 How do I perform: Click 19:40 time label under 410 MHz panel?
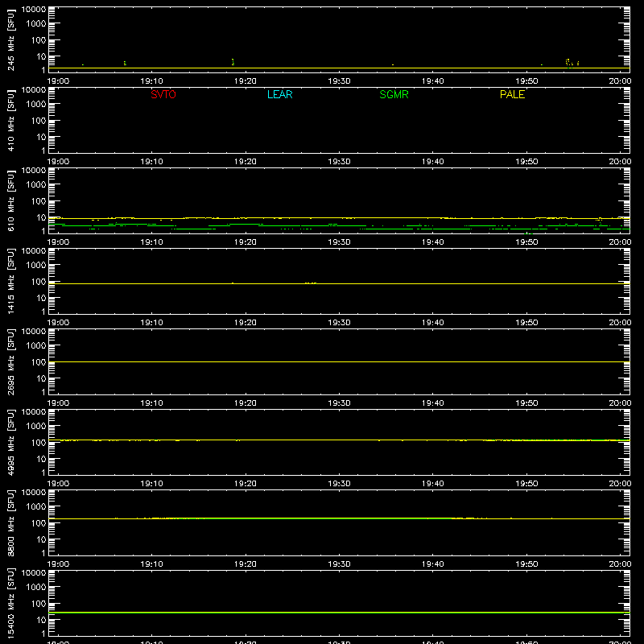click(x=433, y=162)
